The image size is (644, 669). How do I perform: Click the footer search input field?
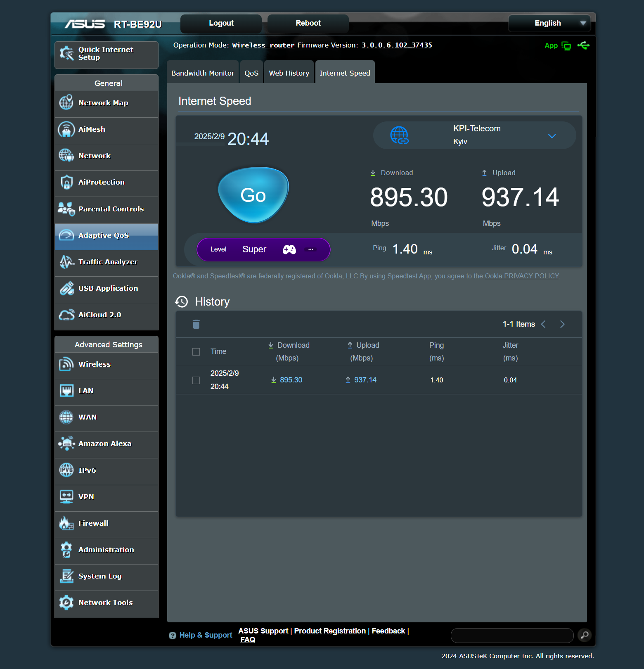(512, 636)
